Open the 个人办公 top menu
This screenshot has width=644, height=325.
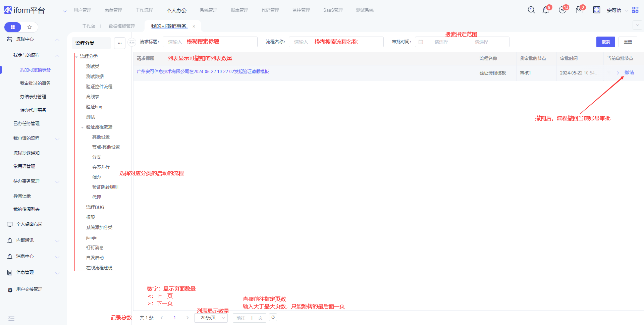click(x=176, y=10)
